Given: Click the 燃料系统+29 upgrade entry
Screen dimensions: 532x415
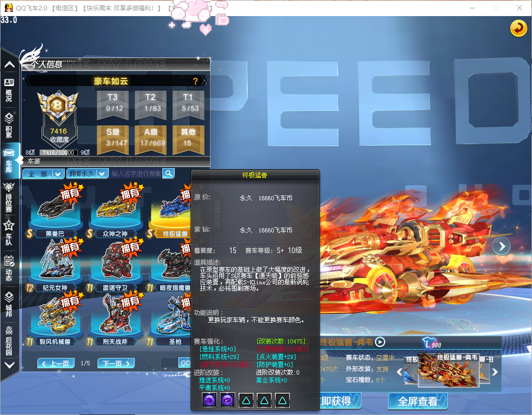Looking at the screenshot, I should 219,356.
